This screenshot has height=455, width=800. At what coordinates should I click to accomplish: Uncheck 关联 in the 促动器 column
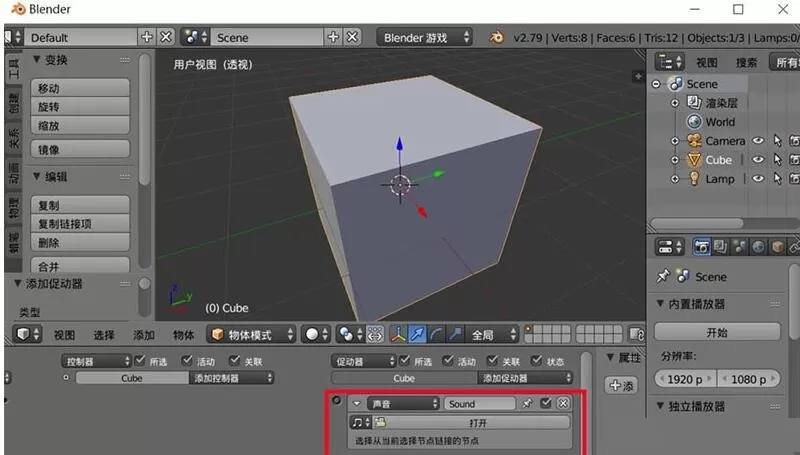(x=492, y=361)
